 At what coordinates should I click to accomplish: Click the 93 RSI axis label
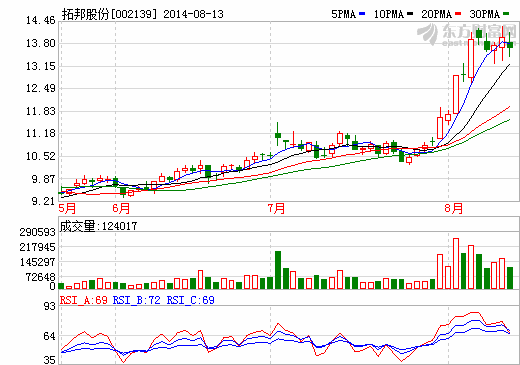coord(50,306)
